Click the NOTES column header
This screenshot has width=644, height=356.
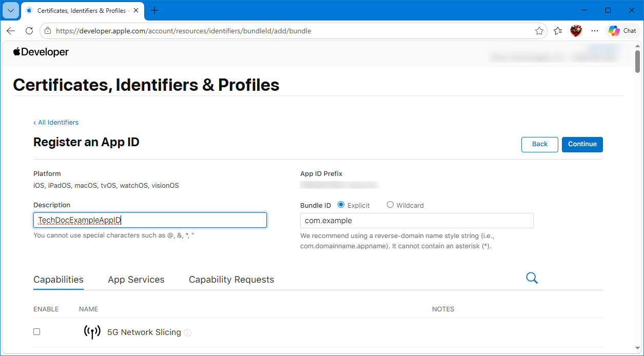(443, 309)
